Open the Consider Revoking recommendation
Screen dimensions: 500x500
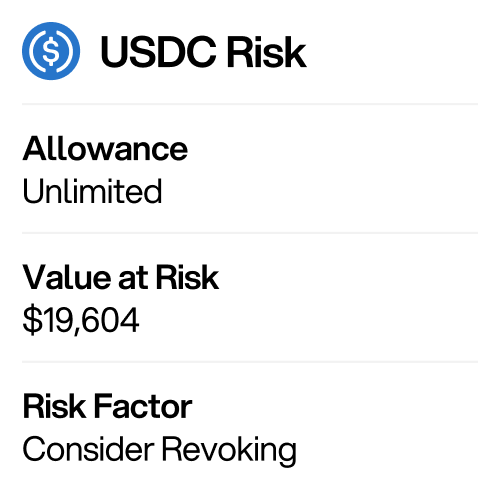(x=159, y=450)
